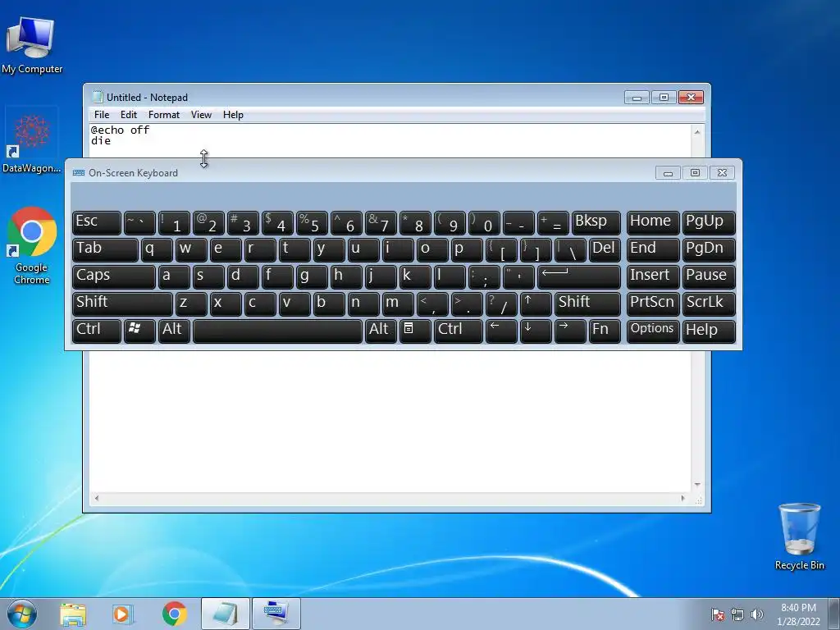Tap the Pause key
The width and height of the screenshot is (840, 630).
point(709,277)
